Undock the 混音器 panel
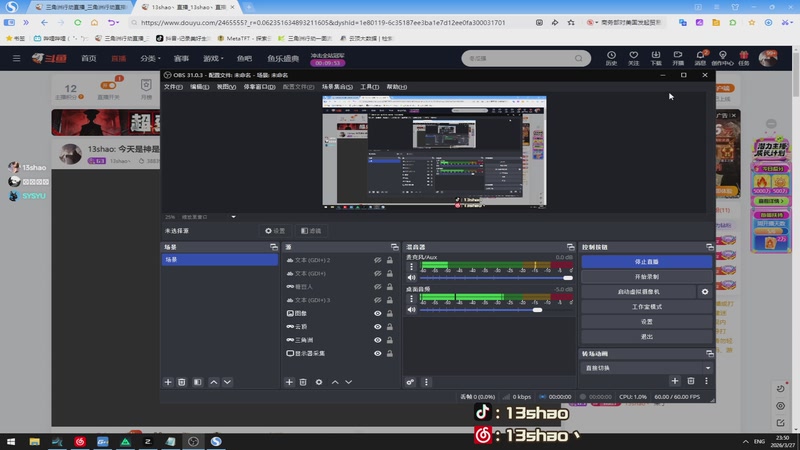 coord(570,247)
